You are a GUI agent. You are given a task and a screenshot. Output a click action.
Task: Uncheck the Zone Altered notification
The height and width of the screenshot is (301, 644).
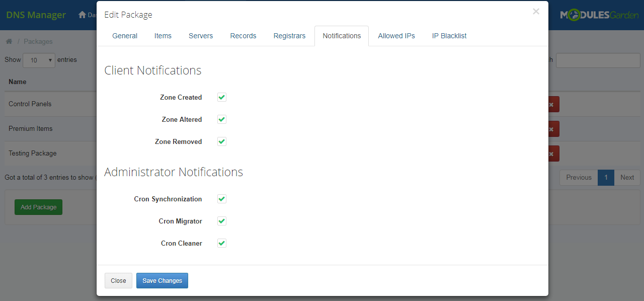click(221, 119)
